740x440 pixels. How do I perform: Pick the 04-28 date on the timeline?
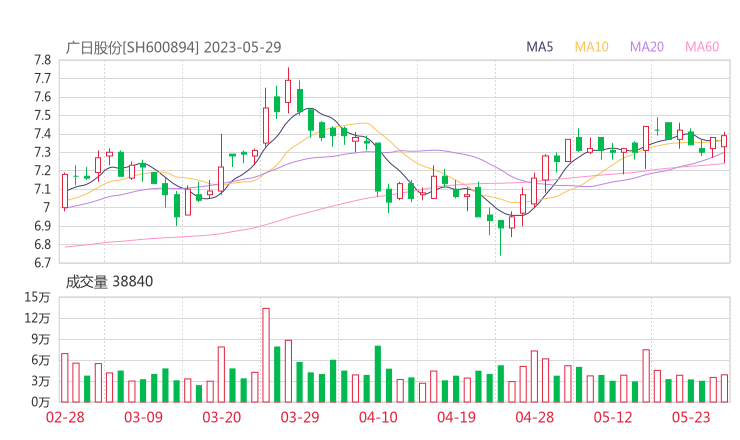point(534,417)
